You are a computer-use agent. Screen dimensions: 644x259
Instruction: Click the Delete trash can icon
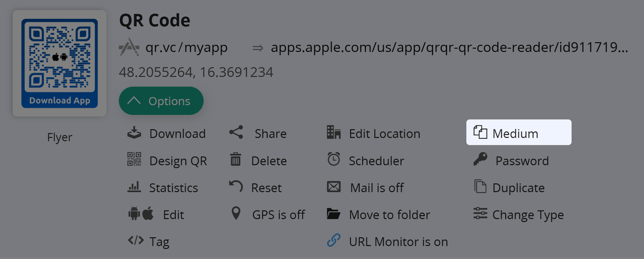click(235, 160)
